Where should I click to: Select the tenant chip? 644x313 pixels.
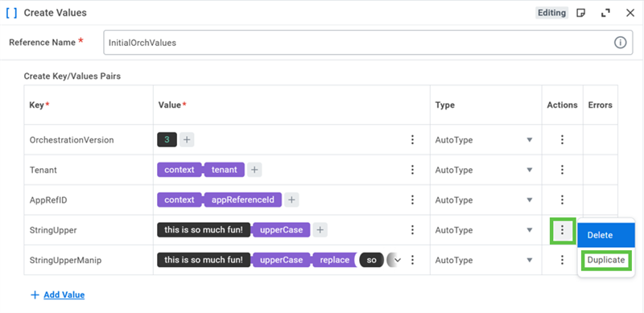pyautogui.click(x=225, y=170)
